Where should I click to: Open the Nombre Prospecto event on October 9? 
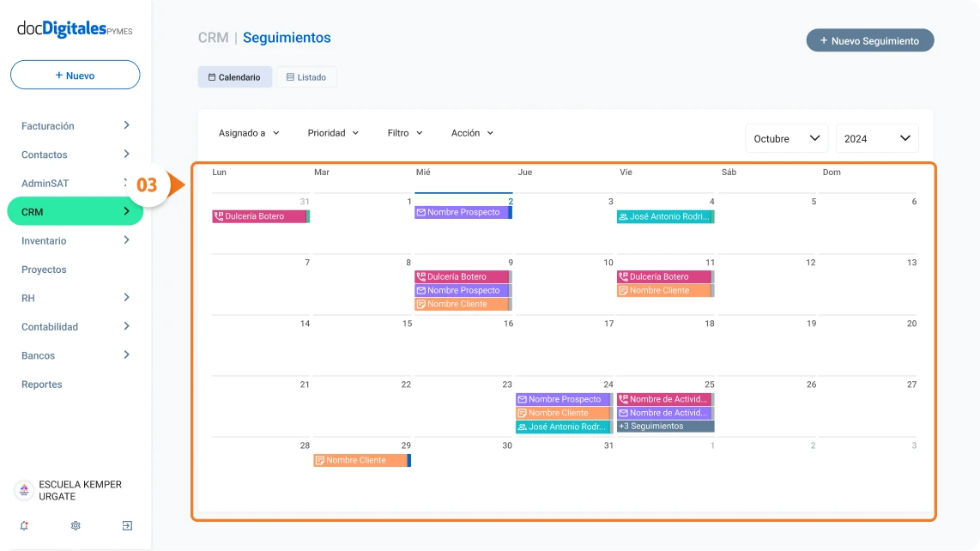(x=463, y=291)
